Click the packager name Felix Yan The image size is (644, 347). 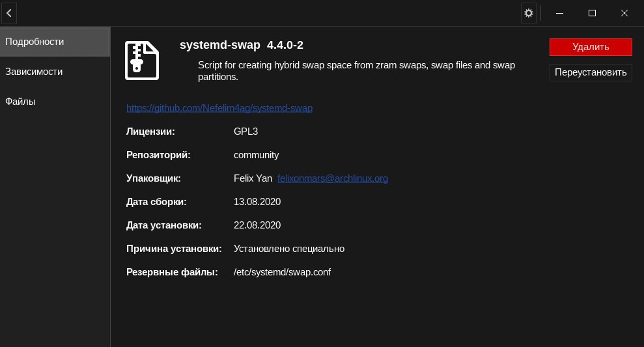(253, 178)
